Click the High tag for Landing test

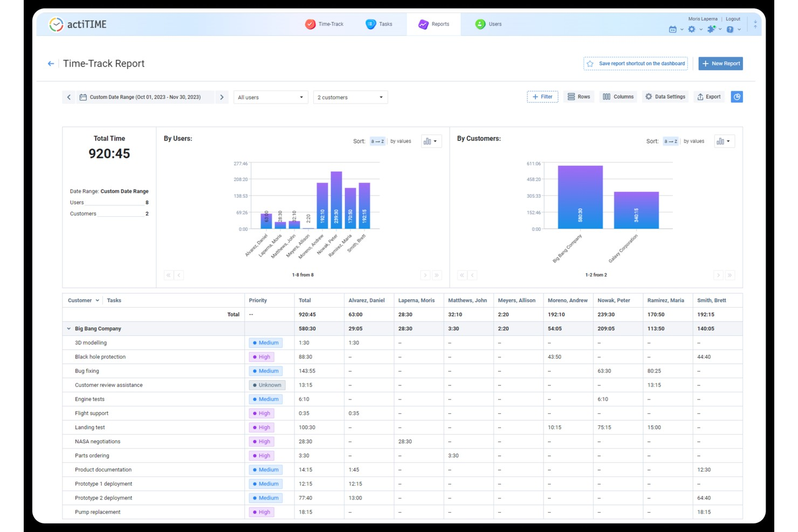pos(262,427)
